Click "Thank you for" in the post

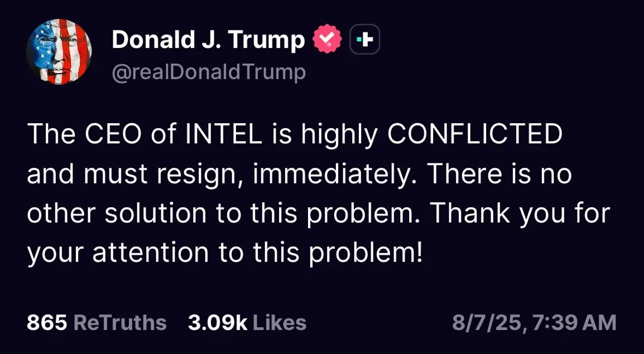coord(520,215)
